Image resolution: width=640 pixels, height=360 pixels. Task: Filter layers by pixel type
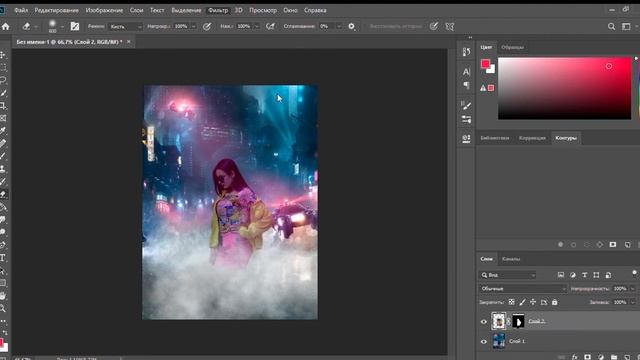point(561,275)
